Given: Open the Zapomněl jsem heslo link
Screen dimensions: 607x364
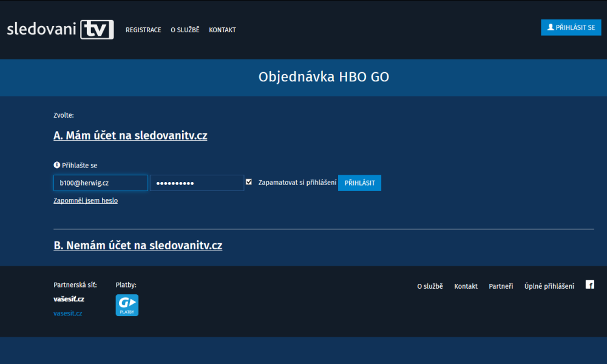Looking at the screenshot, I should tap(86, 200).
